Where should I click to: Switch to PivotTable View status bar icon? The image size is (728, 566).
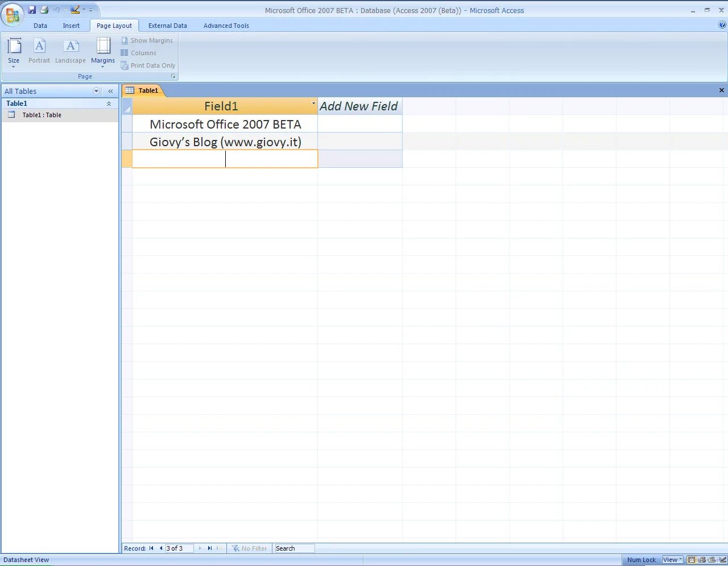pos(702,560)
